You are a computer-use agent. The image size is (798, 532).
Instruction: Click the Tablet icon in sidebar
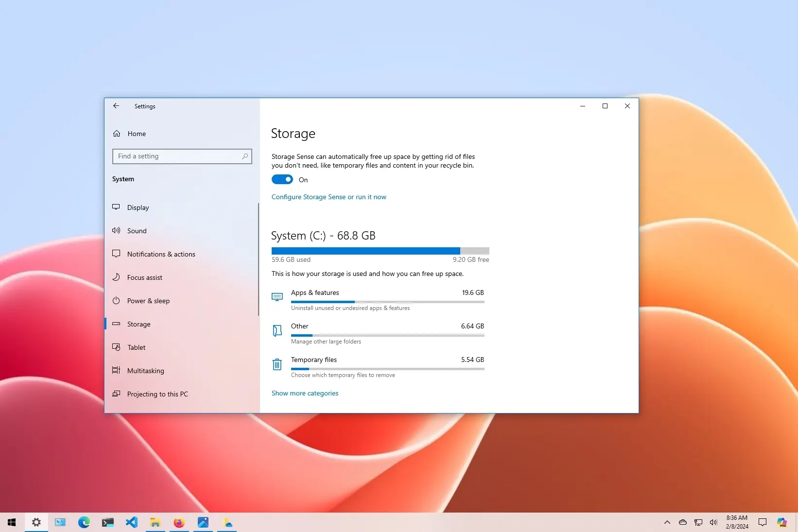[116, 347]
